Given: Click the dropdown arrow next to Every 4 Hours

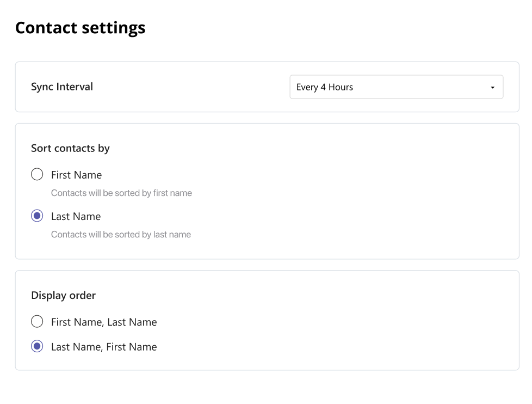Looking at the screenshot, I should point(492,87).
